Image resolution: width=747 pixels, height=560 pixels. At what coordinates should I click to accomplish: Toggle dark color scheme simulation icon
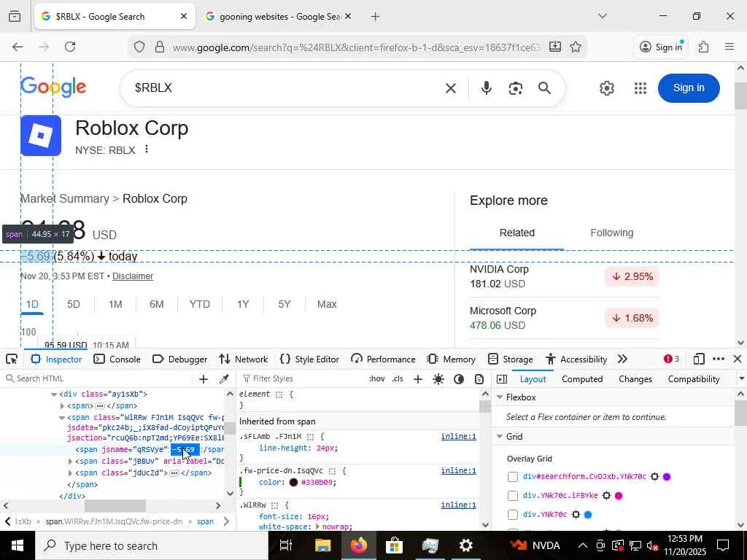tap(459, 379)
